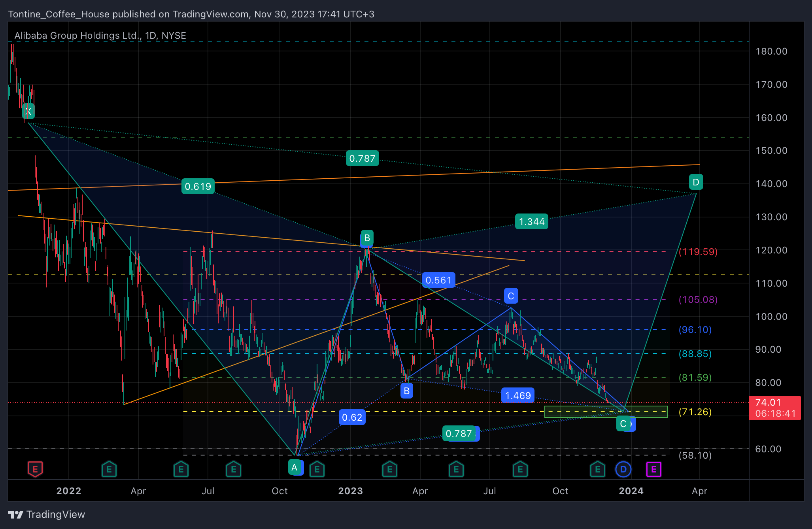This screenshot has height=529, width=812.
Task: Click the (71.26) level price label
Action: point(695,412)
